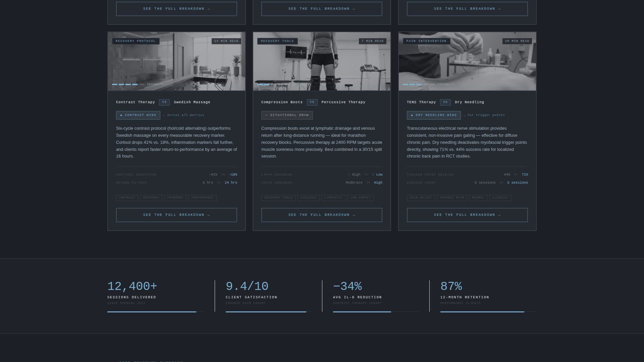The image size is (644, 362).
Task: Click the CORTISOL REDUCTION metric label
Action: click(136, 175)
